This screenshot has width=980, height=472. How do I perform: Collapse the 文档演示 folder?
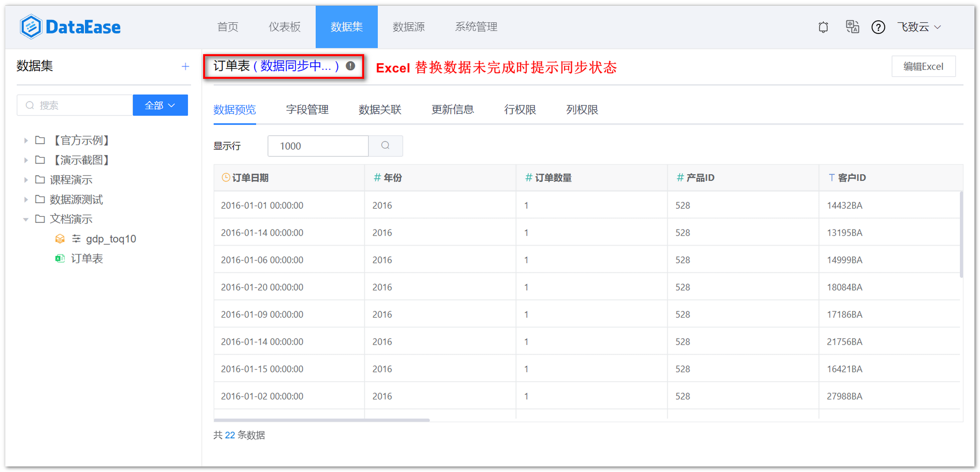(26, 219)
